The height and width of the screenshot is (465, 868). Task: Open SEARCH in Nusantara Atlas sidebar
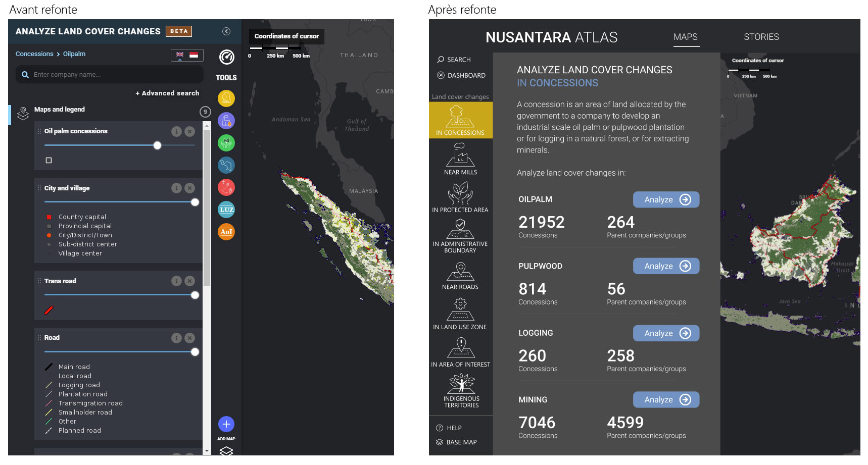click(x=454, y=60)
